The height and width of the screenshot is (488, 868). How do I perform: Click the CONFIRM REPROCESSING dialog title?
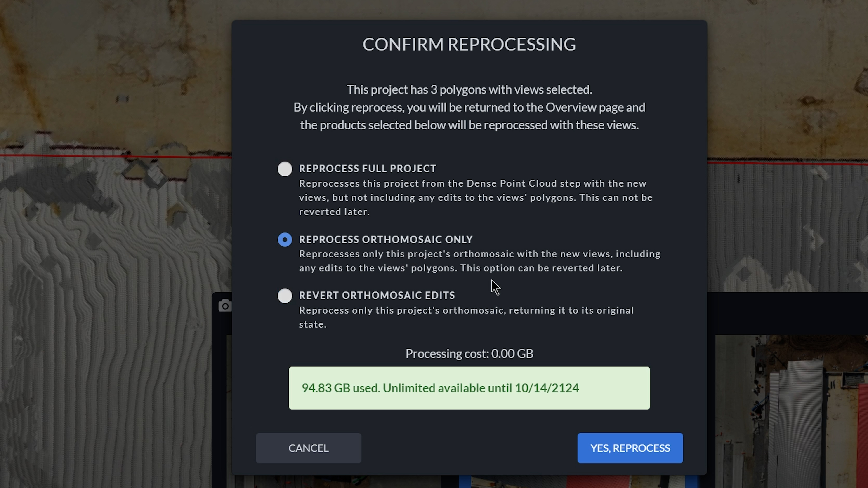tap(469, 44)
